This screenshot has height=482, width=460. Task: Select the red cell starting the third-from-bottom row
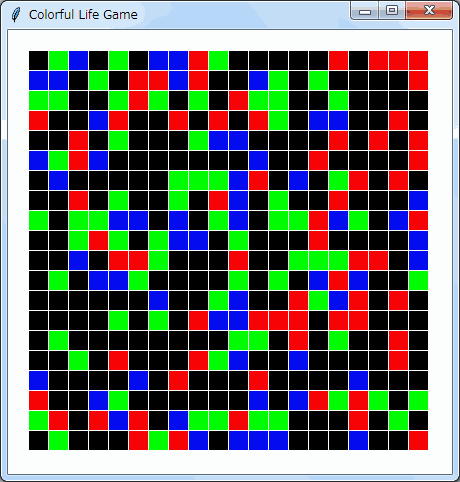38,400
